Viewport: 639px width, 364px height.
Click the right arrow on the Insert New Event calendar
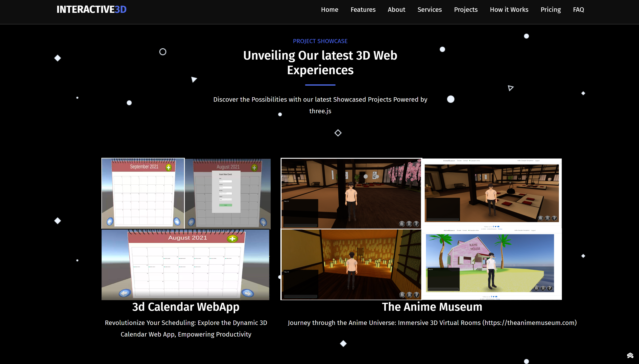click(263, 222)
